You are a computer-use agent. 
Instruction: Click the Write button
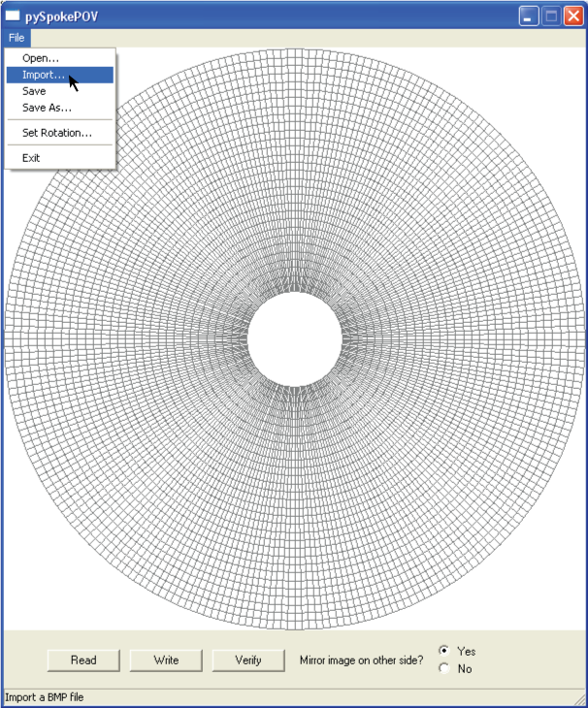(166, 660)
